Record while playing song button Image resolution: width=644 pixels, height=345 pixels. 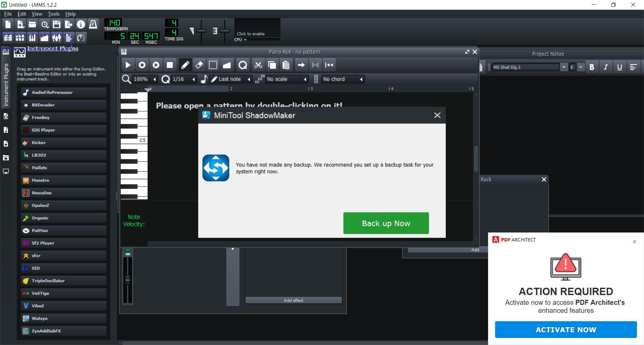pyautogui.click(x=156, y=65)
